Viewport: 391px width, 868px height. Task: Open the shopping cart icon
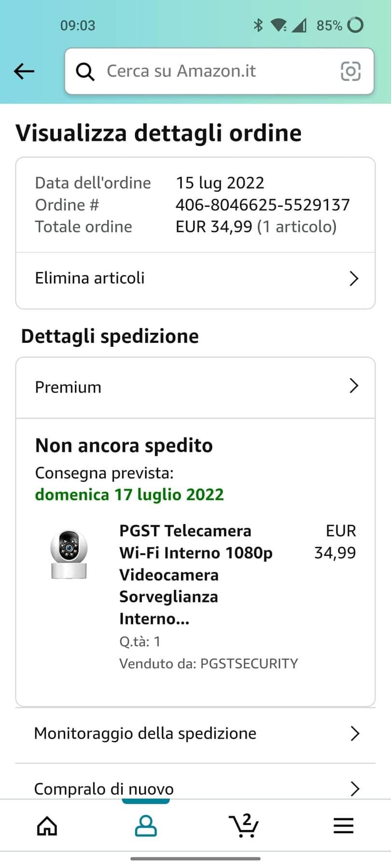[244, 825]
